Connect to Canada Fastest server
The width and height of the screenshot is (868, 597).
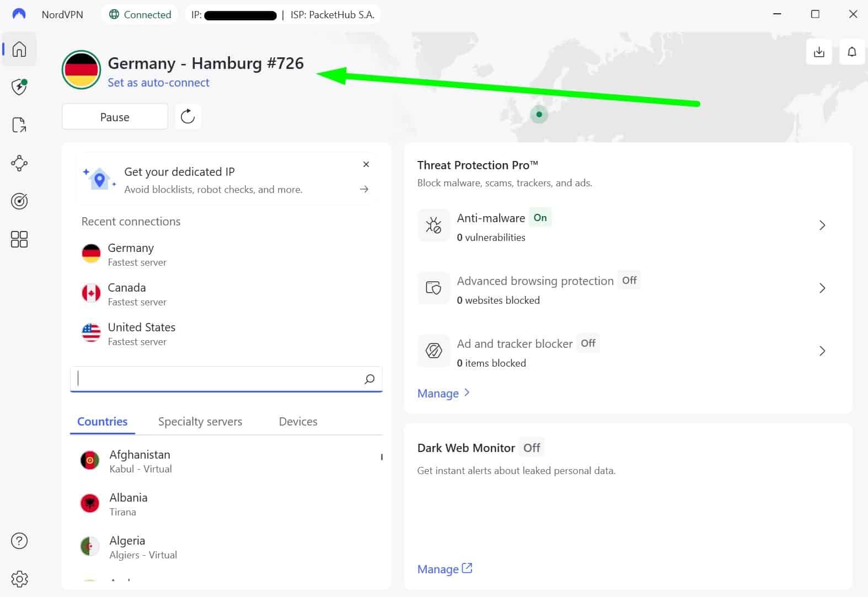click(226, 294)
